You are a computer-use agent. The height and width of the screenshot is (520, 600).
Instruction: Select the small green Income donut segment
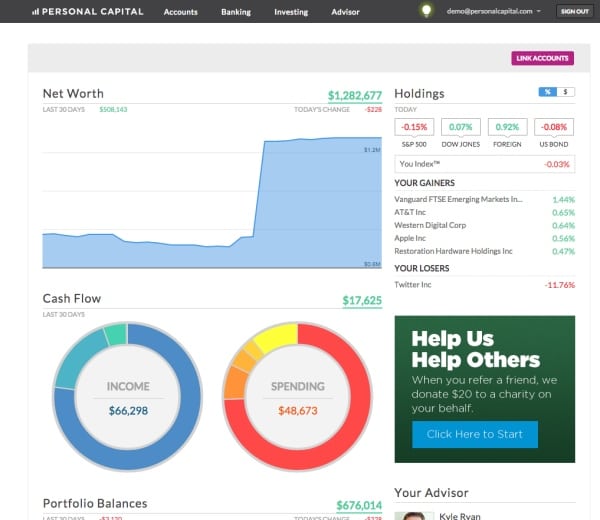pos(116,334)
